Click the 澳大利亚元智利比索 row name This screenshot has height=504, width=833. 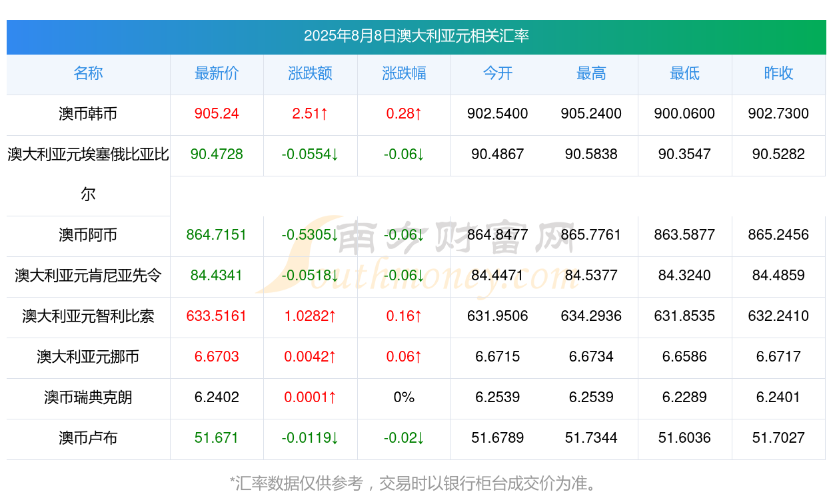click(88, 316)
